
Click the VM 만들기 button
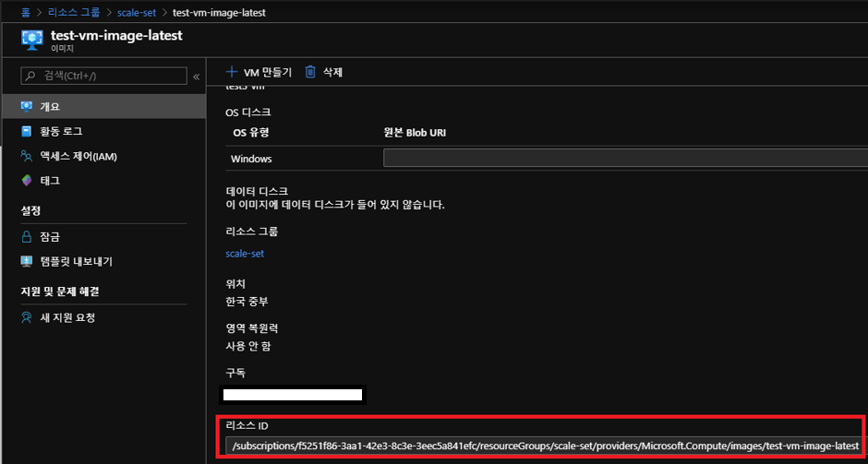pyautogui.click(x=259, y=72)
